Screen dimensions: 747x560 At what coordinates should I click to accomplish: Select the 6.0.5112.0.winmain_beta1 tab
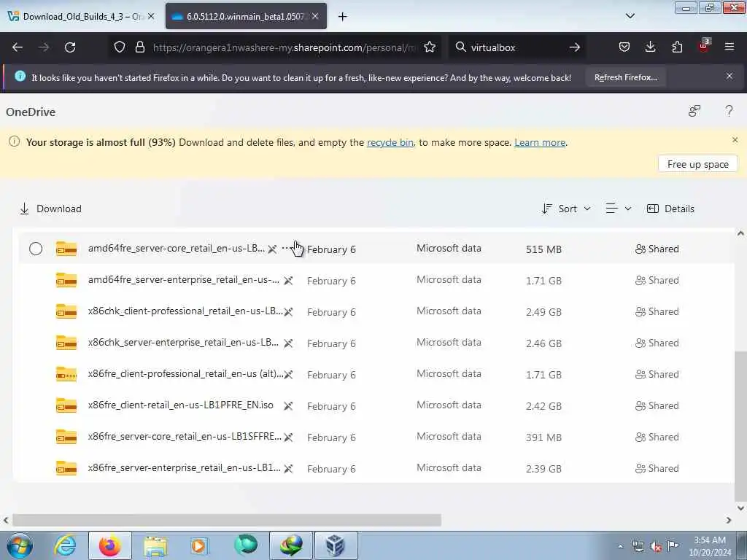[246, 16]
